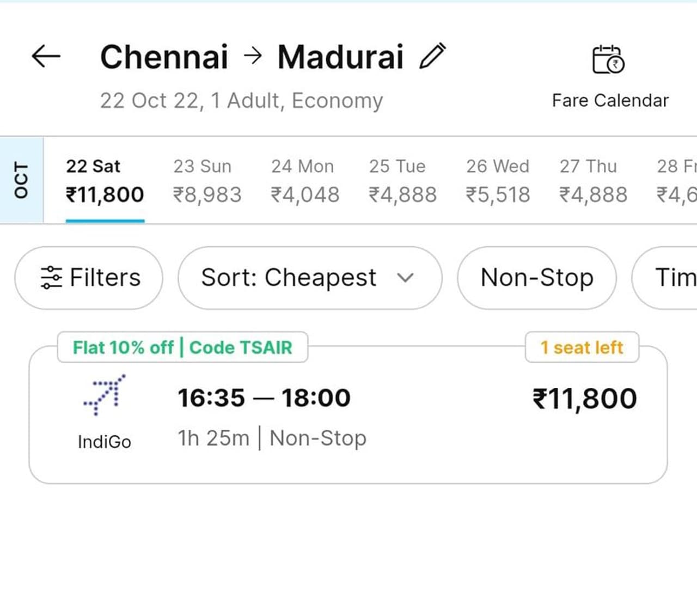Open the Fare Calendar icon

(x=609, y=60)
